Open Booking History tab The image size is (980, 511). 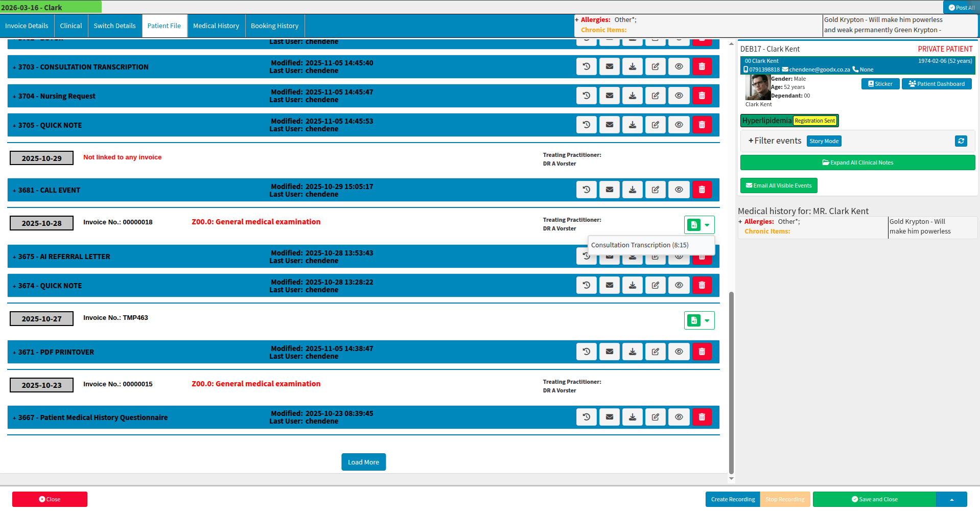(x=275, y=26)
